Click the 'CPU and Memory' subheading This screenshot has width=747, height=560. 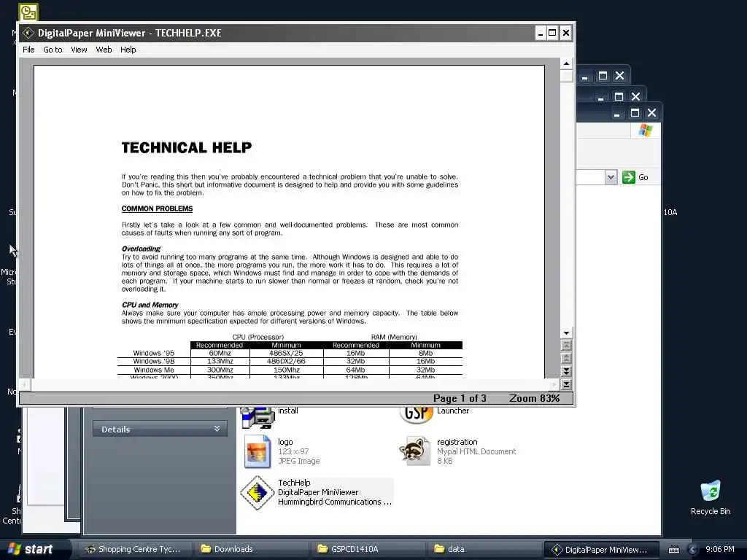tap(150, 305)
